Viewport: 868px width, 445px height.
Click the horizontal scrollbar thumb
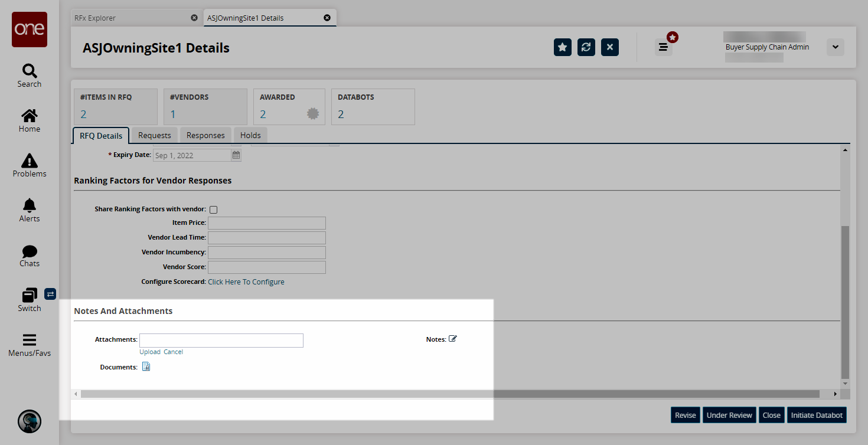coord(450,394)
